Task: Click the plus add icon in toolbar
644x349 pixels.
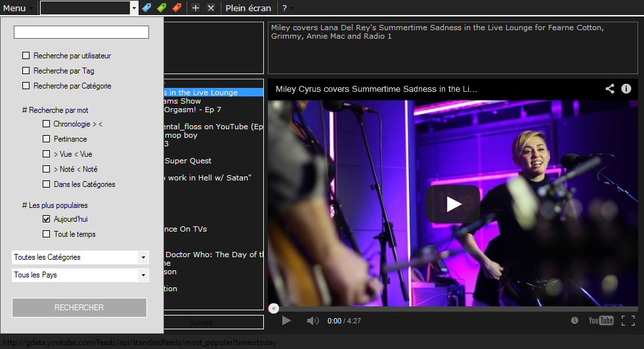Action: 196,8
